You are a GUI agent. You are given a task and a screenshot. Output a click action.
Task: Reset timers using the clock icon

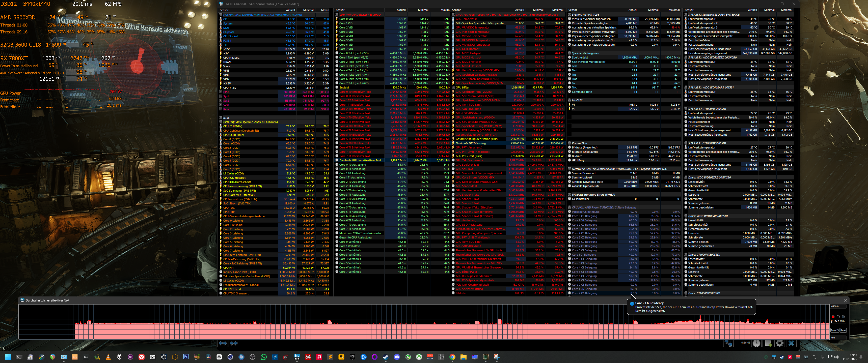tap(756, 344)
